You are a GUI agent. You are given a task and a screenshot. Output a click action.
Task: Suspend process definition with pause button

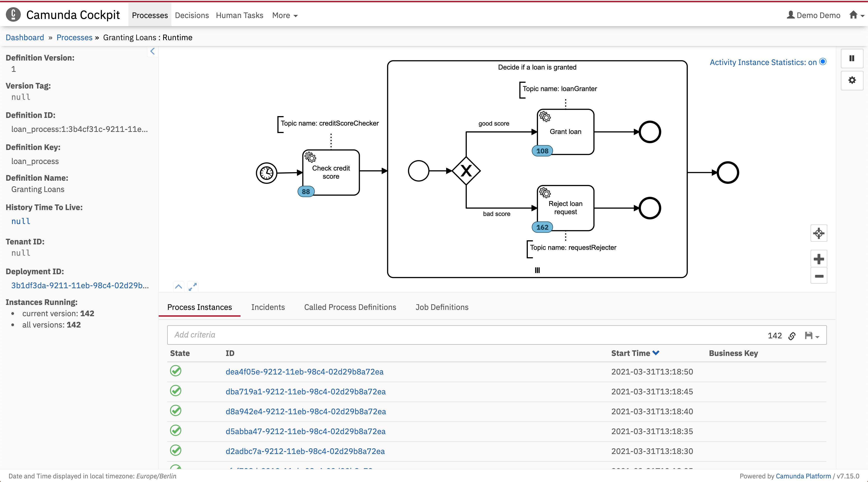tap(852, 58)
